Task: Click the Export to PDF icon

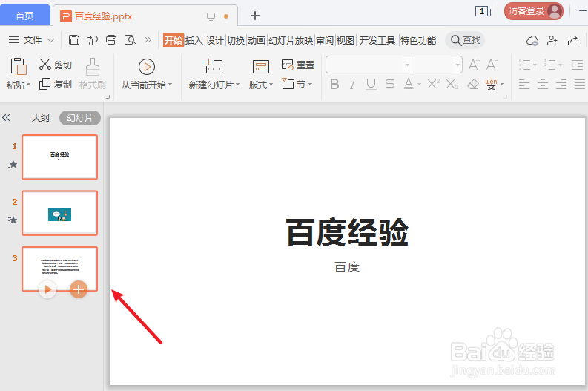Action: point(92,40)
